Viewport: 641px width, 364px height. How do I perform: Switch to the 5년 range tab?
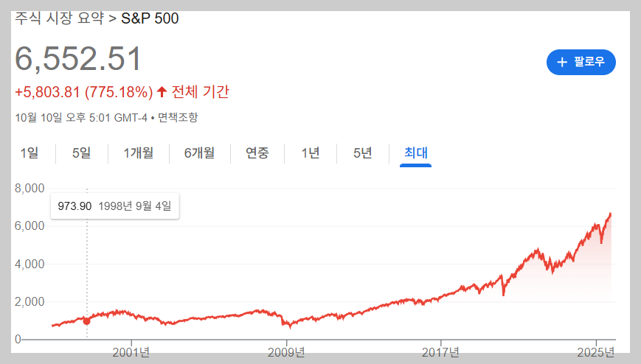click(363, 153)
